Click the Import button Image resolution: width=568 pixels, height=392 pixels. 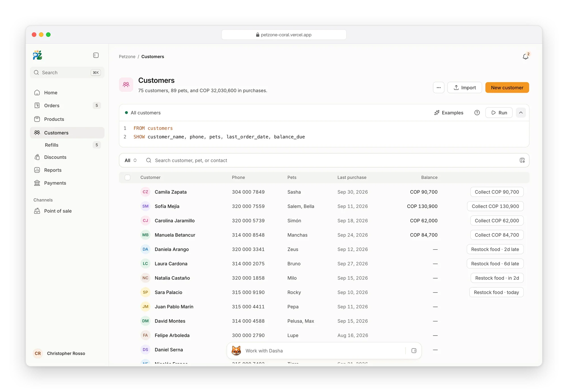click(x=465, y=88)
